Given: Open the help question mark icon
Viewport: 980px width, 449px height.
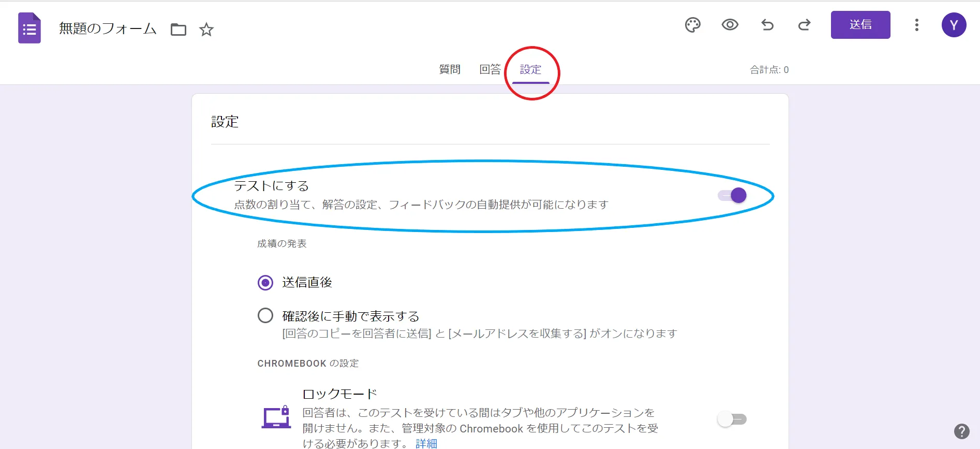Looking at the screenshot, I should 961,431.
